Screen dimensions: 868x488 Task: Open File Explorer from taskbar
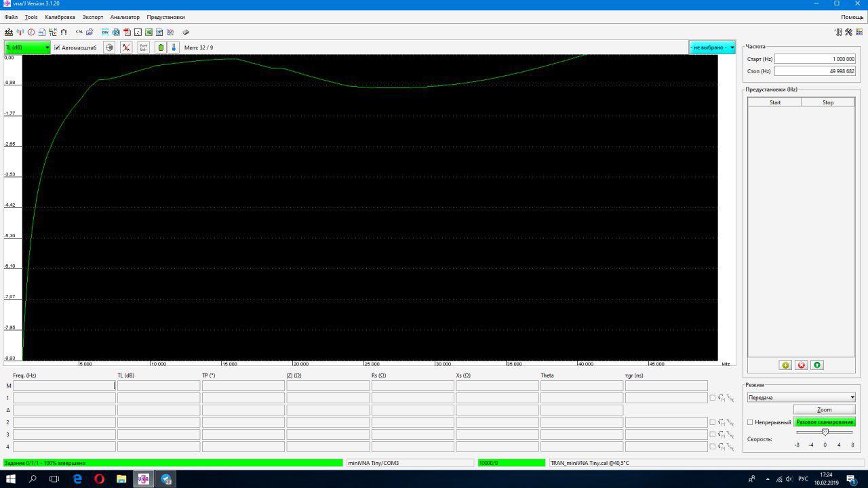121,479
